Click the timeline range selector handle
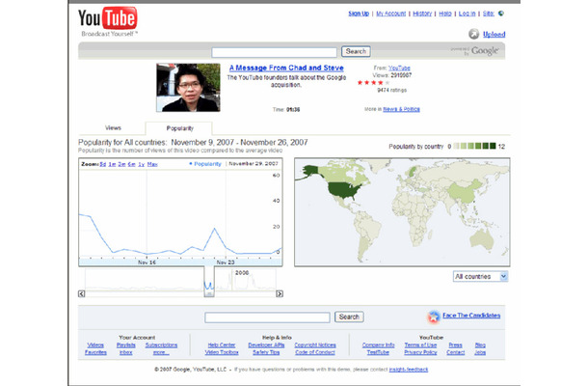The width and height of the screenshot is (588, 386). point(209,294)
